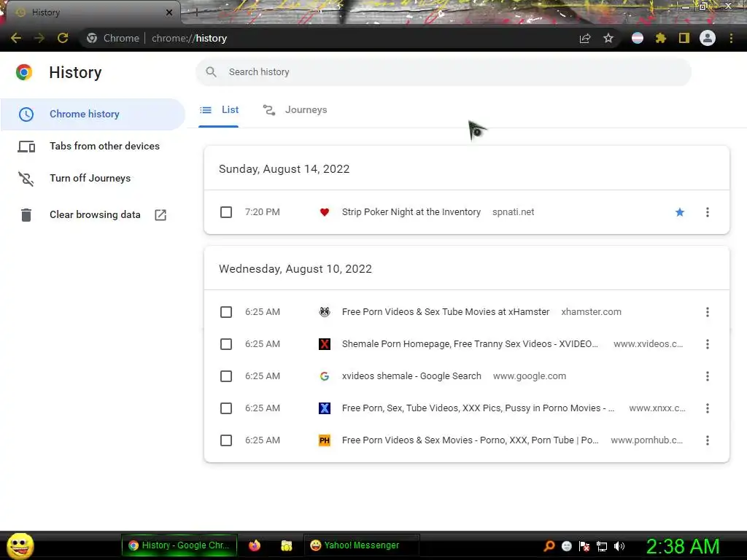The height and width of the screenshot is (560, 747).
Task: Open more actions for xvideos entry
Action: click(x=708, y=344)
